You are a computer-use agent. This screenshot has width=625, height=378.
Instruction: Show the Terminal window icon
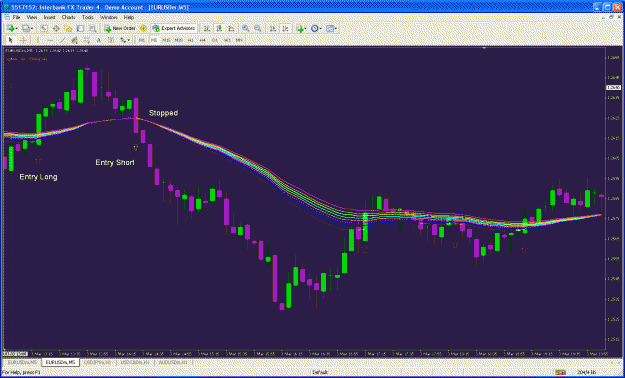coord(81,28)
